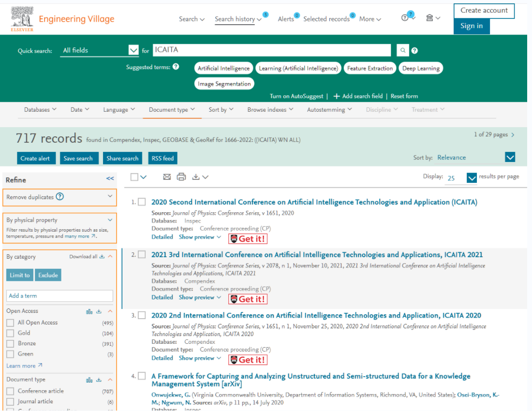Show Open Access bar chart icon
This screenshot has width=532, height=411.
click(89, 311)
